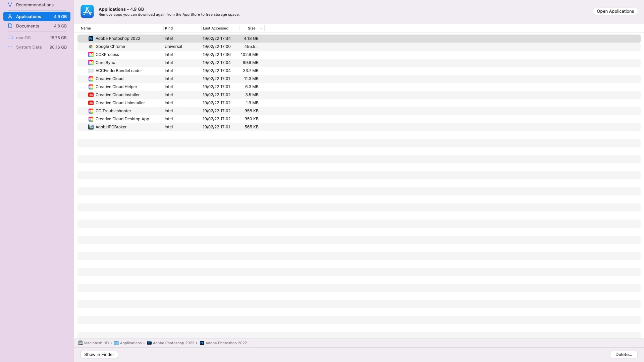Click the Recommendations lightbulb icon
Screen dimensions: 644x362
coord(10,5)
